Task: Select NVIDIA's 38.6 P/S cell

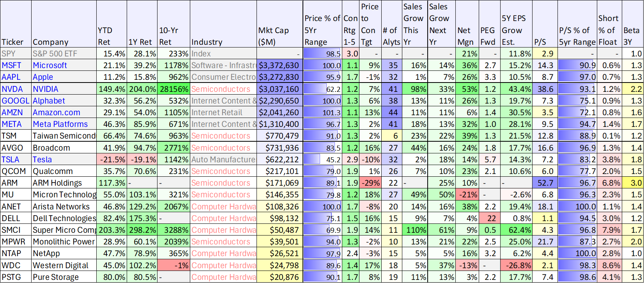Action: tap(545, 89)
